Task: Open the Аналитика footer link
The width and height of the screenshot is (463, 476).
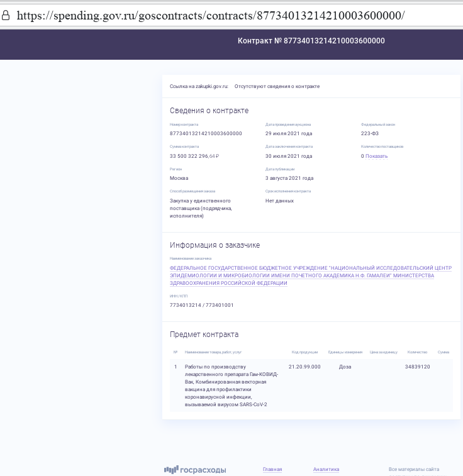Action: pyautogui.click(x=326, y=469)
